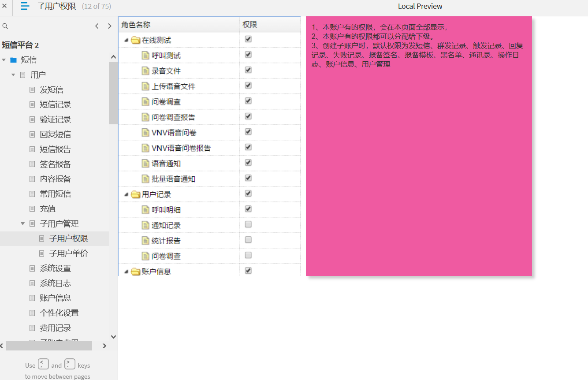This screenshot has width=588, height=380.
Task: Close the sitemap panel with the X icon
Action: pyautogui.click(x=4, y=6)
